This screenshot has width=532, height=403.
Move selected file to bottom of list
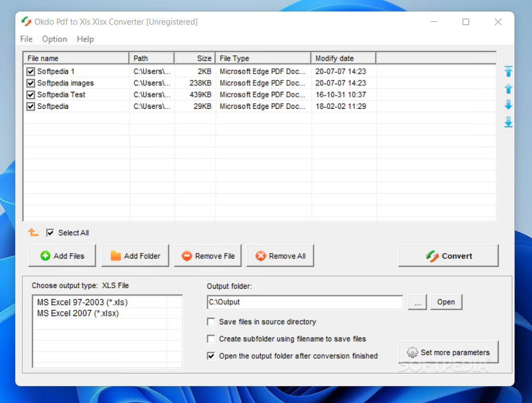508,122
